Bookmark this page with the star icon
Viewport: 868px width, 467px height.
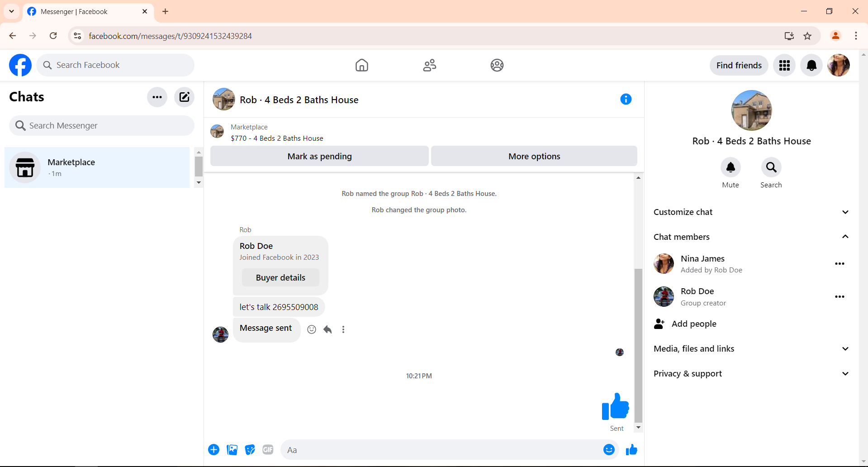(807, 36)
